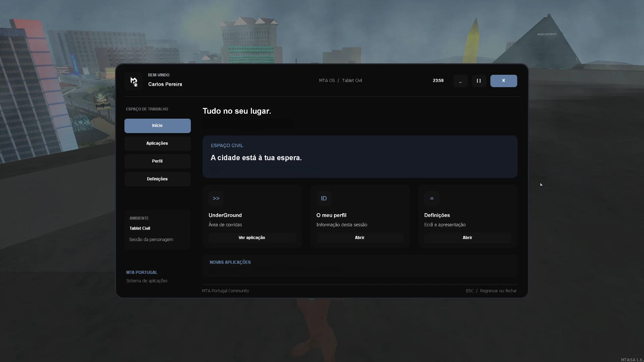The image size is (644, 362).
Task: Open the Aplicações sidebar section
Action: 158,143
